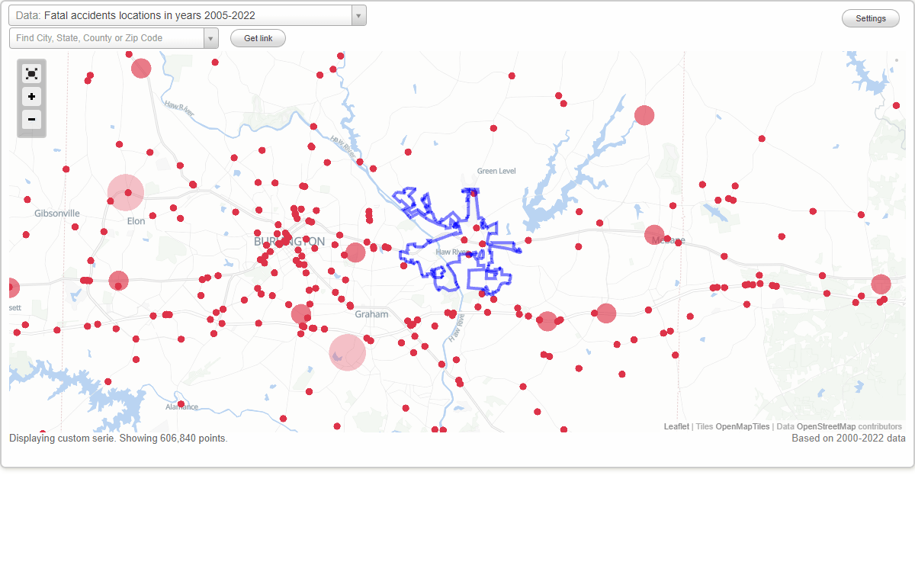The width and height of the screenshot is (915, 588).
Task: Select the big accident cluster below Graham
Action: (x=347, y=352)
